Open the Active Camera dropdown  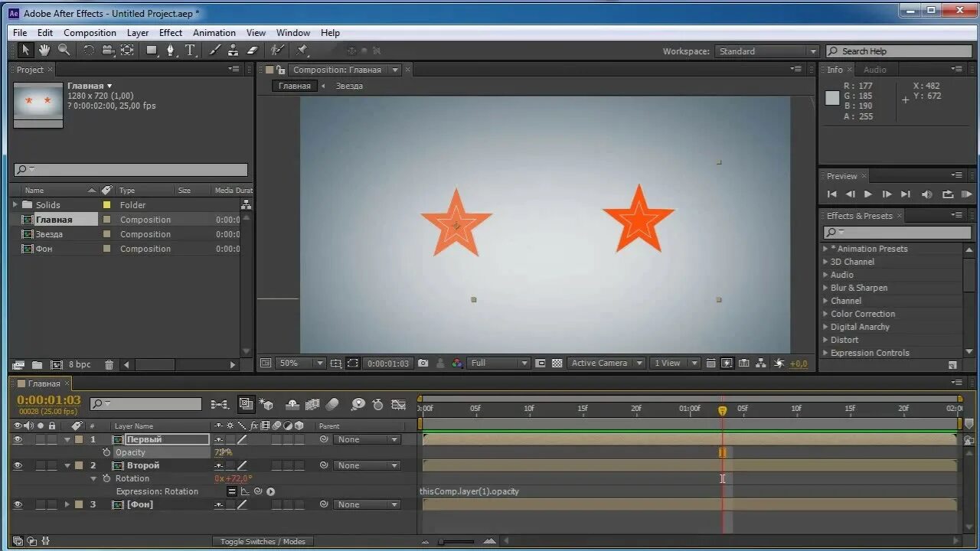(x=606, y=364)
